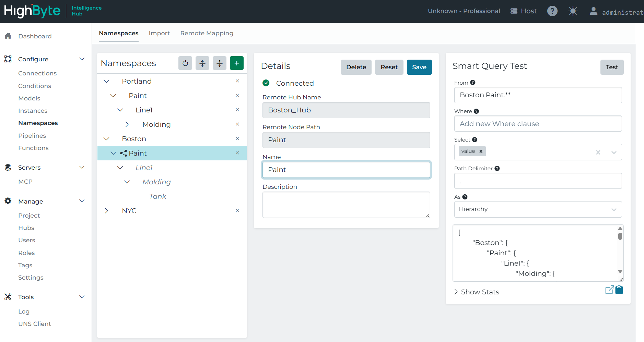Expand the Show Stats section

[477, 292]
